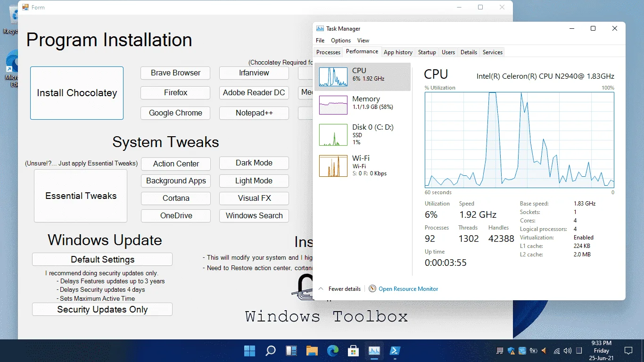Click the Open Resource Monitor link
Image resolution: width=644 pixels, height=362 pixels.
408,289
